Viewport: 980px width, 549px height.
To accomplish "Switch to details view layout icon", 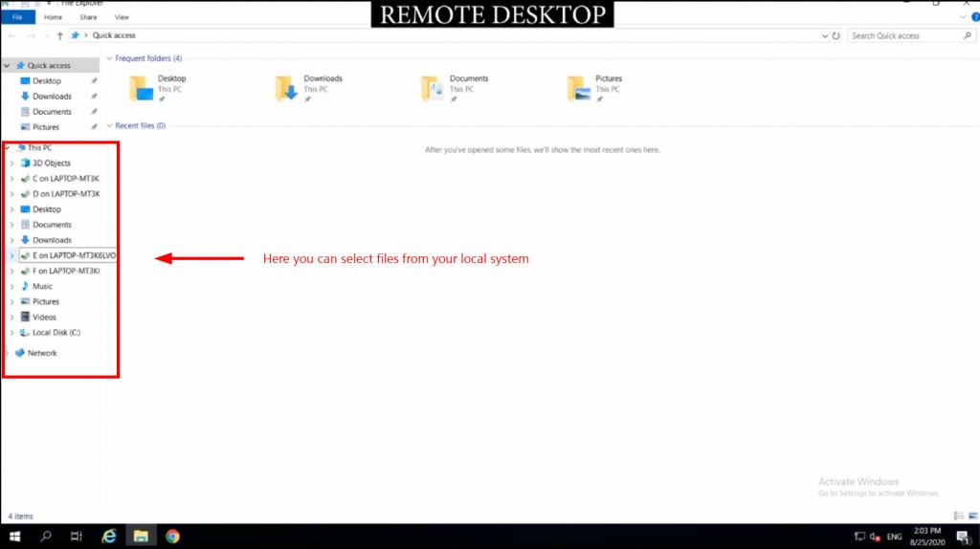I will [959, 516].
